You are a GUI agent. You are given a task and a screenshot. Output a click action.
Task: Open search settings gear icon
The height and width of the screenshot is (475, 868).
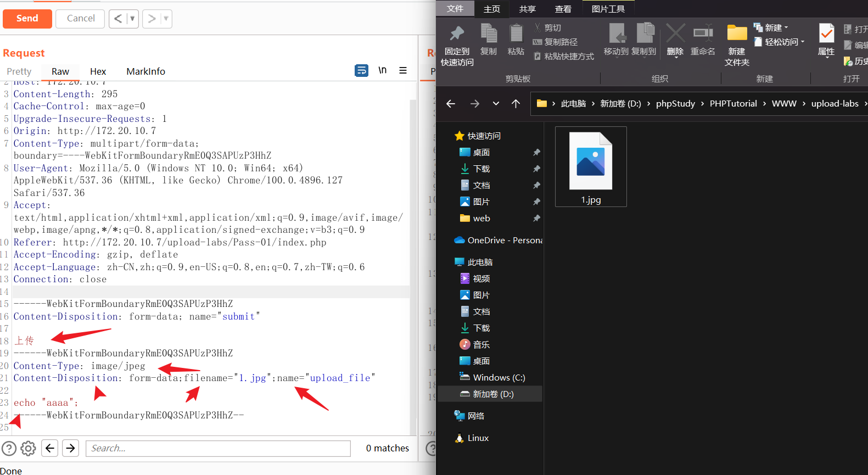tap(28, 449)
